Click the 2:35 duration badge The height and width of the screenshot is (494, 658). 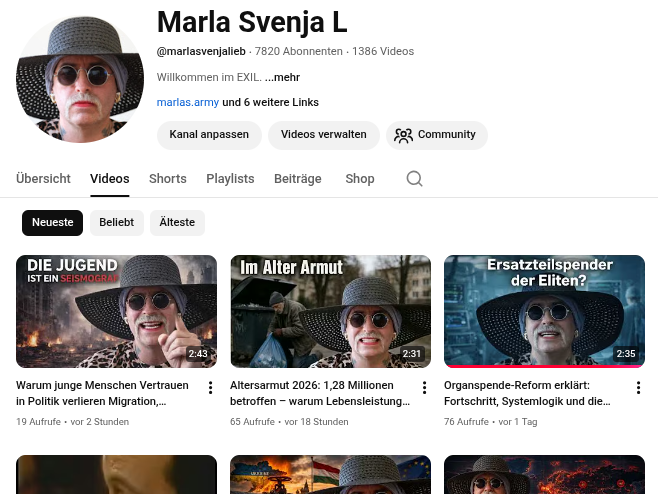(x=626, y=354)
